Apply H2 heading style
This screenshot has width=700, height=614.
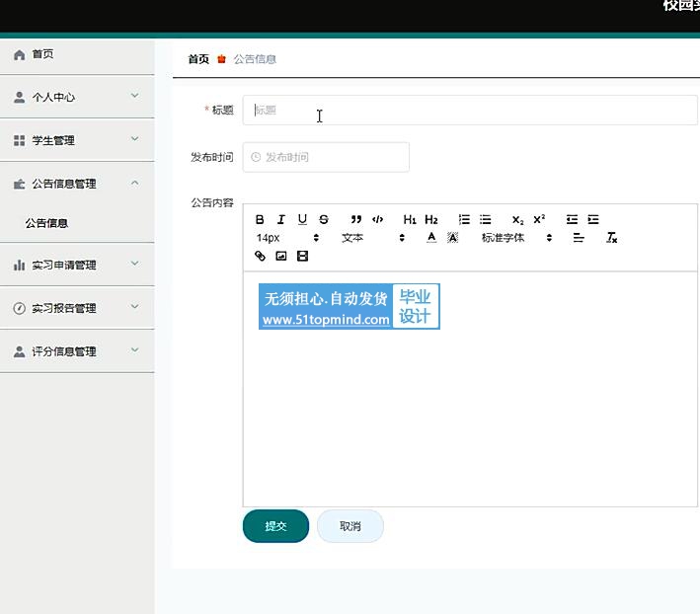tap(431, 219)
